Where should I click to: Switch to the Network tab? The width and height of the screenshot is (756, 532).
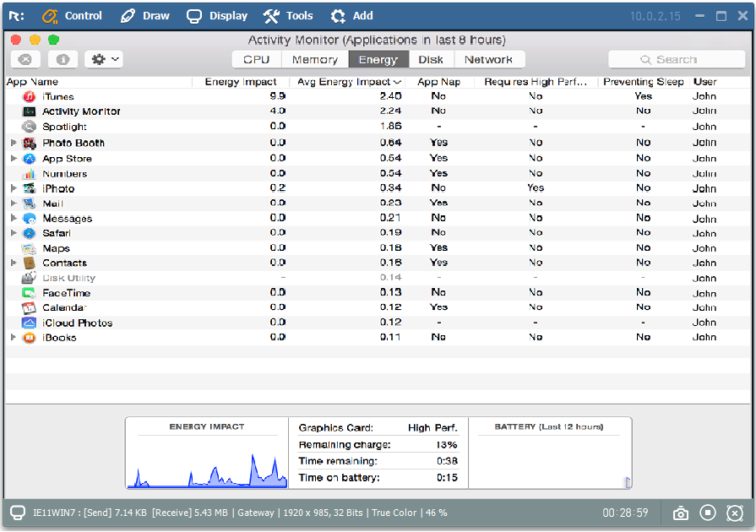[x=489, y=59]
